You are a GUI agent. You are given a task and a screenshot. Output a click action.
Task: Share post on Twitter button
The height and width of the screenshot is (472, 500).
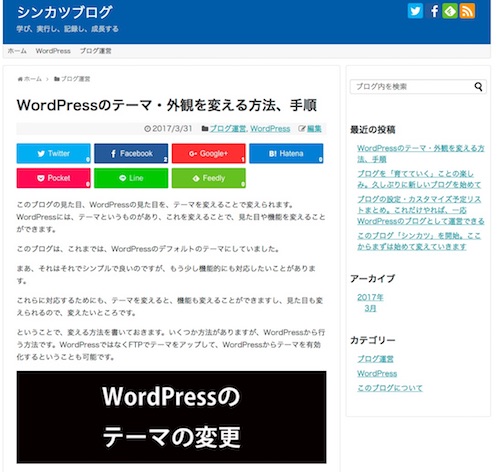[54, 153]
